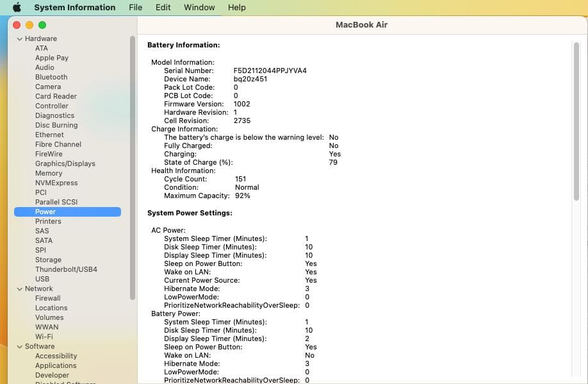View Printers information
The height and width of the screenshot is (384, 588).
(x=49, y=221)
